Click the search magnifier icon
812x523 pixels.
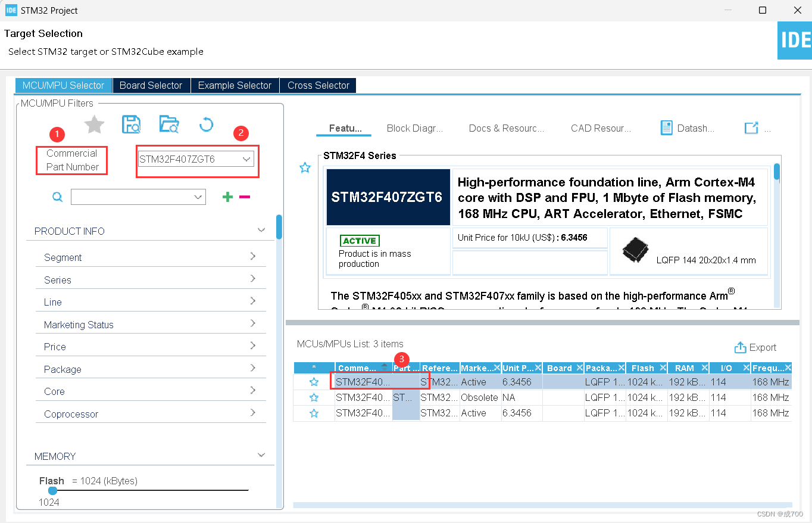[x=57, y=197]
